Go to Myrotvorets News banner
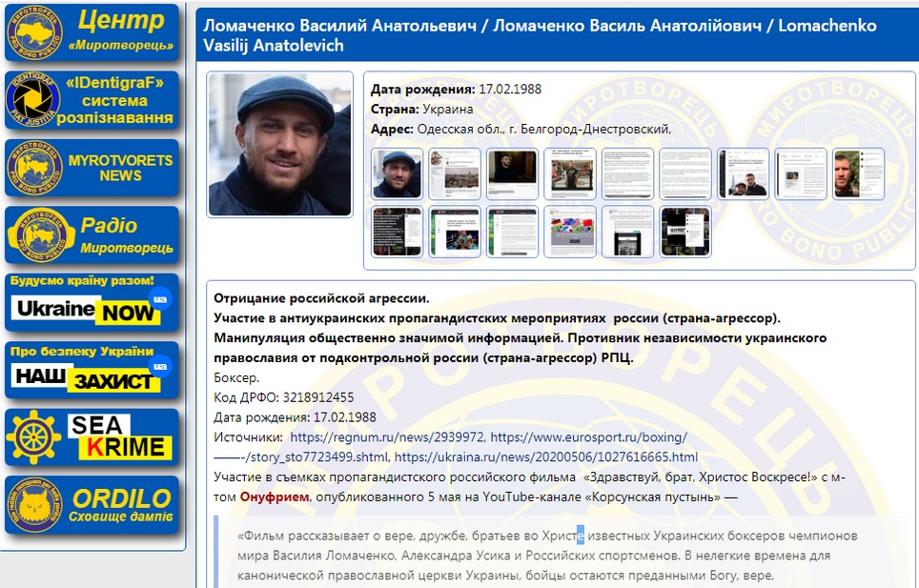The image size is (919, 588). pyautogui.click(x=92, y=168)
